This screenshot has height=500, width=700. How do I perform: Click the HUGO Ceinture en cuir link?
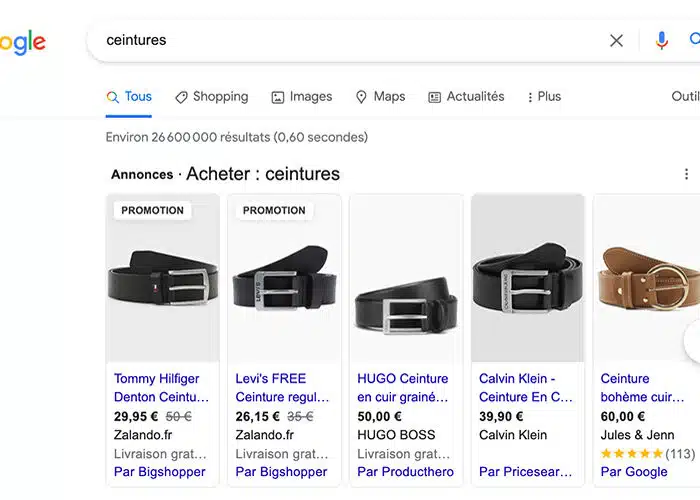(x=403, y=388)
